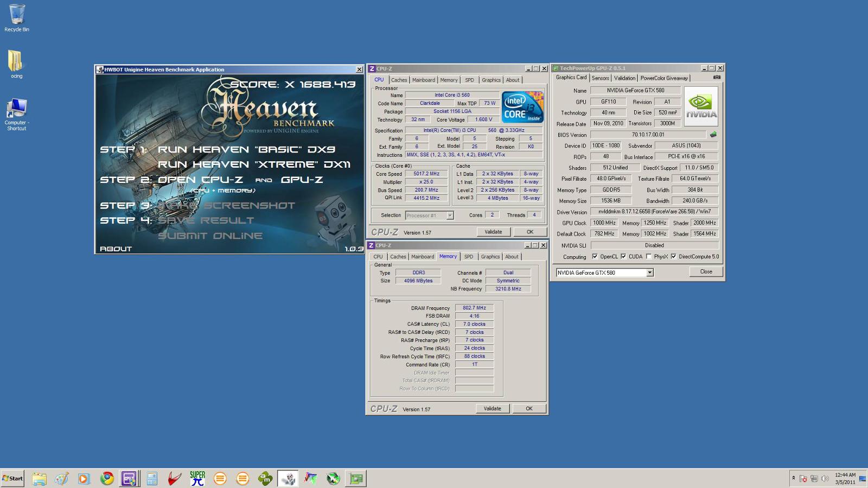868x488 pixels.
Task: Open the Recycle Bin desktop icon
Action: 17,18
